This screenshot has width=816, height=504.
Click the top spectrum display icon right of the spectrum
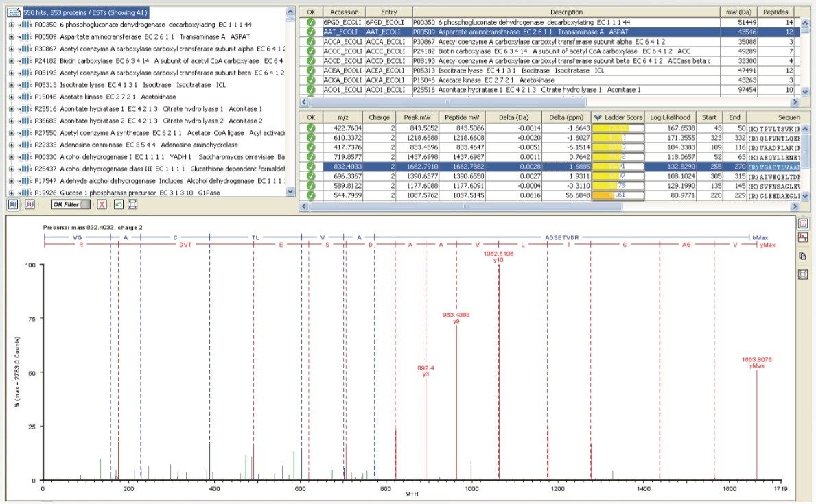click(803, 223)
